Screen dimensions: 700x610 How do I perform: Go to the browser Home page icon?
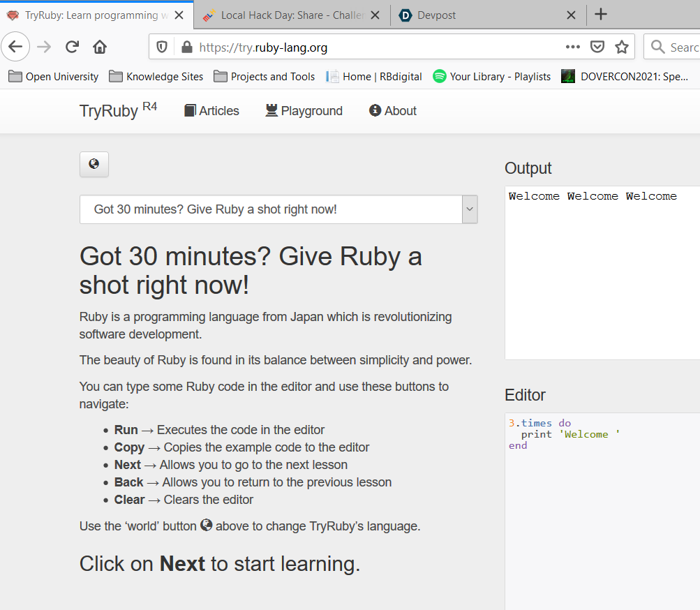[x=100, y=47]
